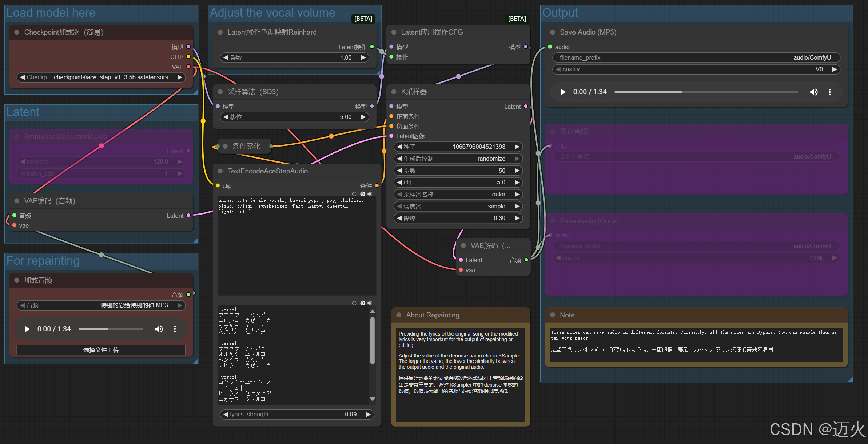Increase 乘数 value with right arrow

click(x=363, y=57)
